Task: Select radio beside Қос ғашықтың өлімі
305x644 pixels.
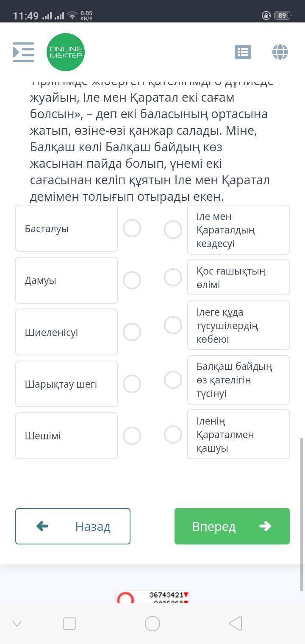Action: coord(173,277)
